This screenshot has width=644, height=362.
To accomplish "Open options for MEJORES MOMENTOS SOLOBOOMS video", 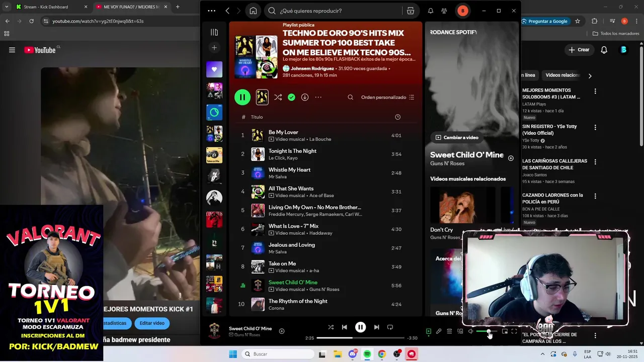I will coord(595,92).
